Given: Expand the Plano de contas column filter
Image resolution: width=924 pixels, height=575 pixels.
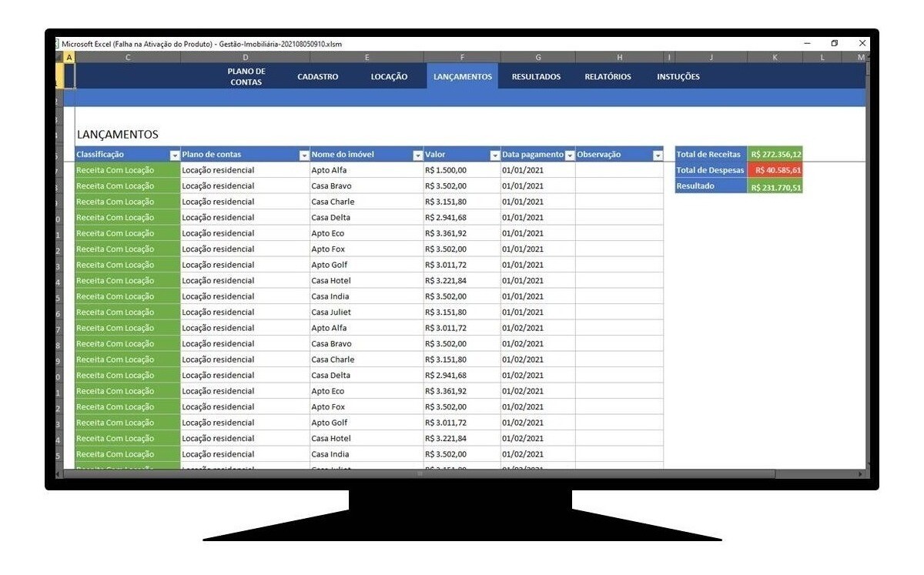Looking at the screenshot, I should (304, 155).
